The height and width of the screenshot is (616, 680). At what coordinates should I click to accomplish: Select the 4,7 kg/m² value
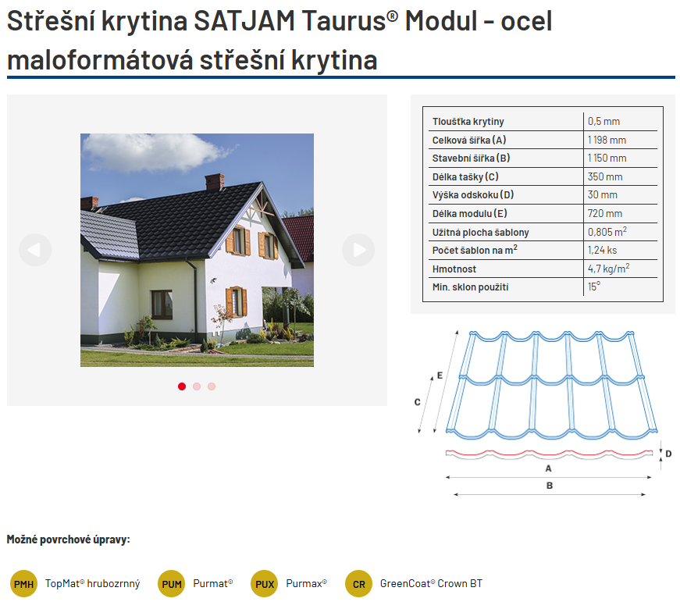[608, 269]
